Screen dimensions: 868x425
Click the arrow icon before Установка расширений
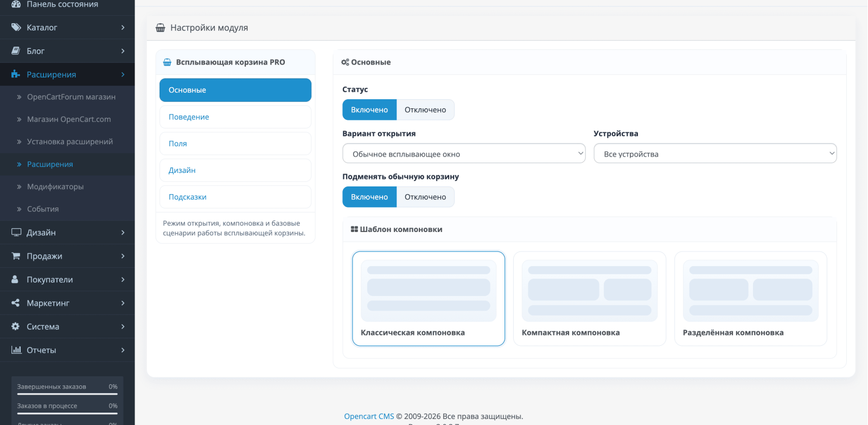pyautogui.click(x=19, y=141)
